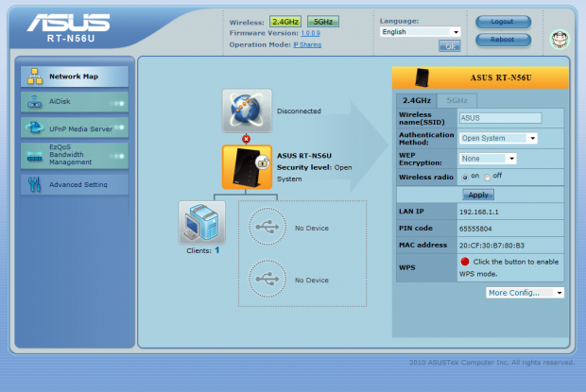Click the Reboot button
This screenshot has height=392, width=586.
(x=503, y=40)
